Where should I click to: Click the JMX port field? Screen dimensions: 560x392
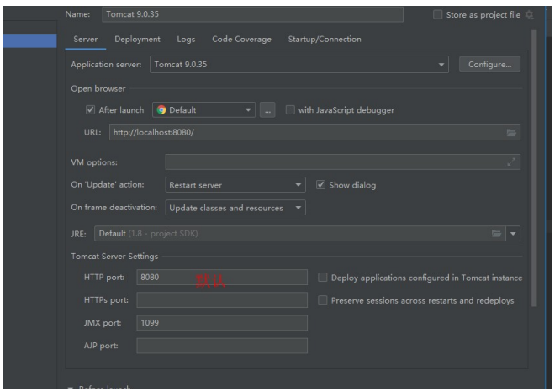(x=222, y=323)
